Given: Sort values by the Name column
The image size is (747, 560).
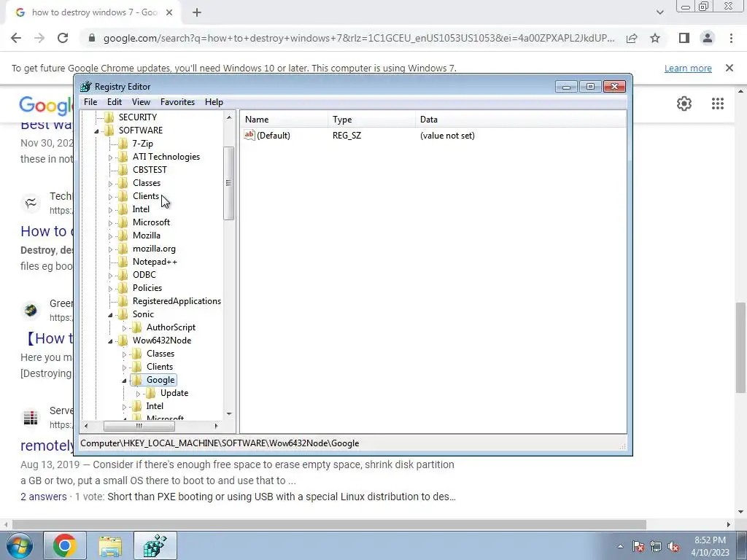Looking at the screenshot, I should coord(284,120).
